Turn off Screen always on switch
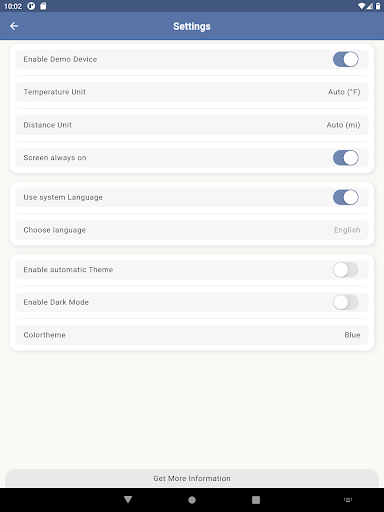This screenshot has height=512, width=384. (346, 158)
